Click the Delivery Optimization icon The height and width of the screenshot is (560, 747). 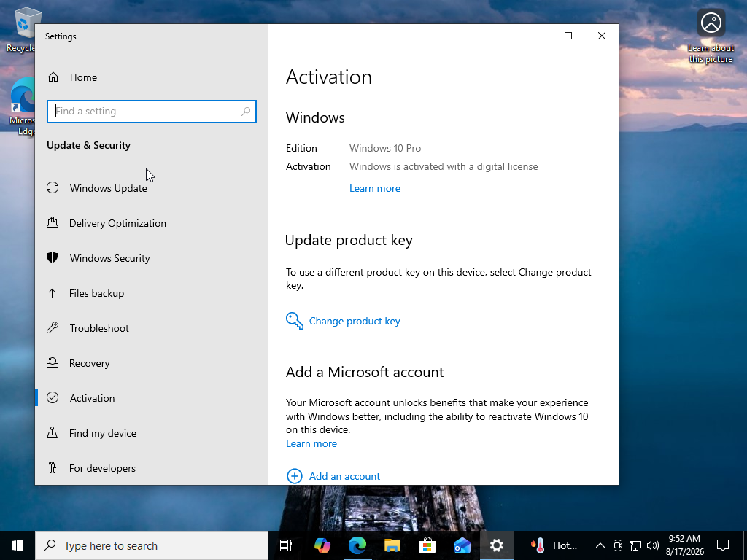coord(53,222)
